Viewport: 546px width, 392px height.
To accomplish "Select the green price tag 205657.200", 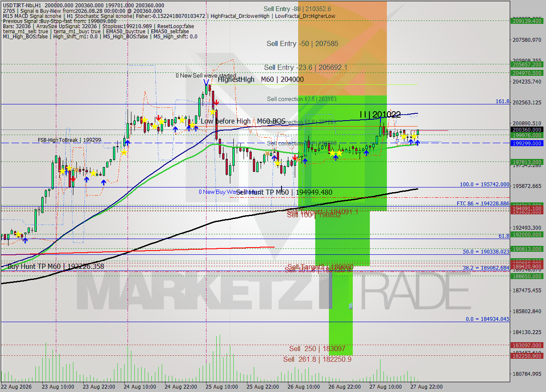I will [x=528, y=64].
